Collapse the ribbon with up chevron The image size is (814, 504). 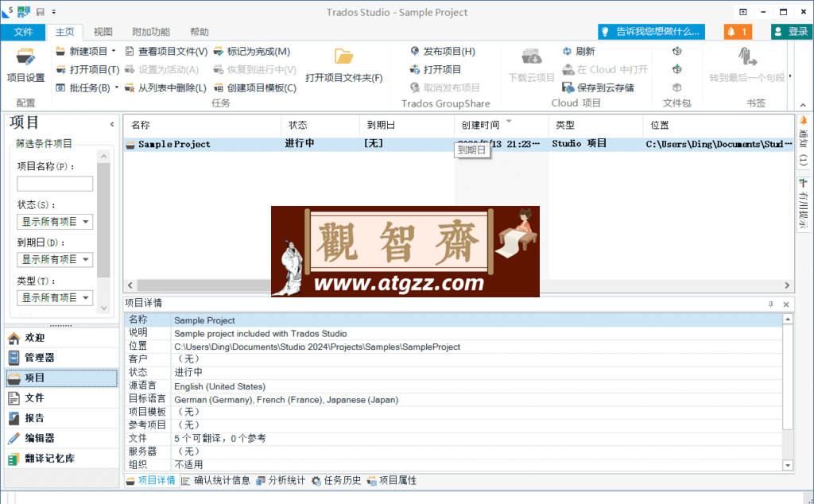[804, 105]
